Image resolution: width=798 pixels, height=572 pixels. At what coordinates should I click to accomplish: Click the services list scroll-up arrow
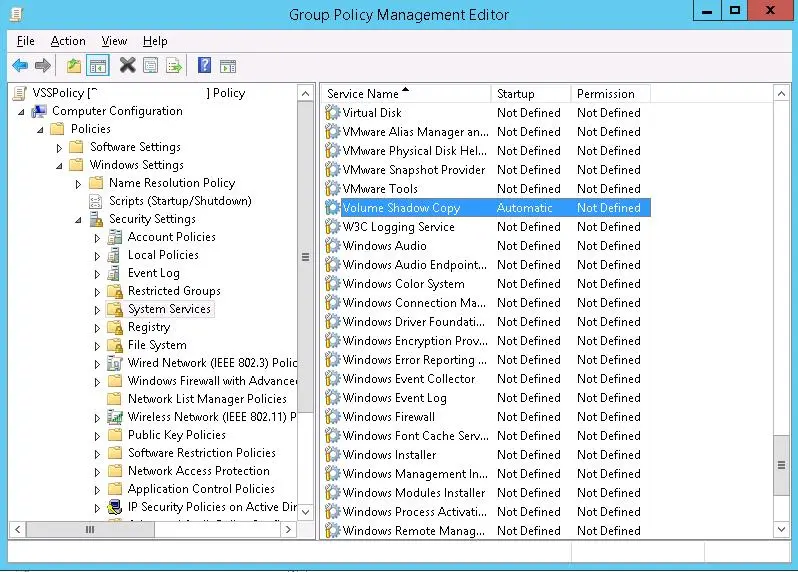pyautogui.click(x=782, y=93)
